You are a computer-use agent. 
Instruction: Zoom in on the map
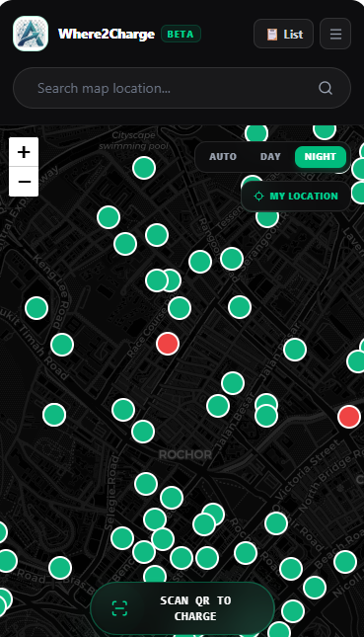[x=24, y=152]
